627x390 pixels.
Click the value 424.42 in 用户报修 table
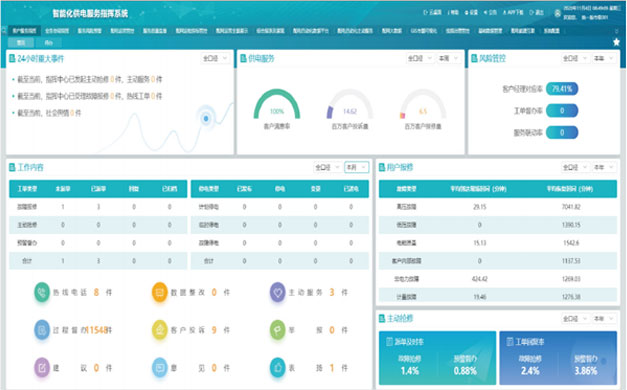click(479, 279)
